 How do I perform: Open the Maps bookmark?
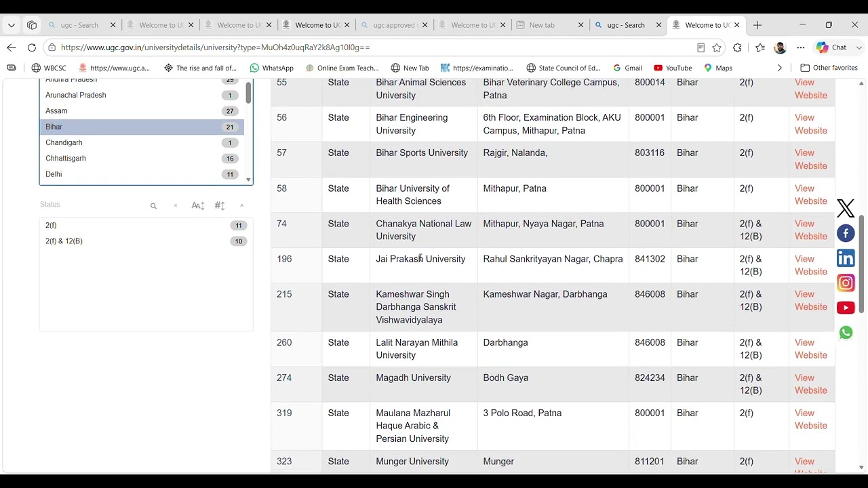click(x=718, y=68)
